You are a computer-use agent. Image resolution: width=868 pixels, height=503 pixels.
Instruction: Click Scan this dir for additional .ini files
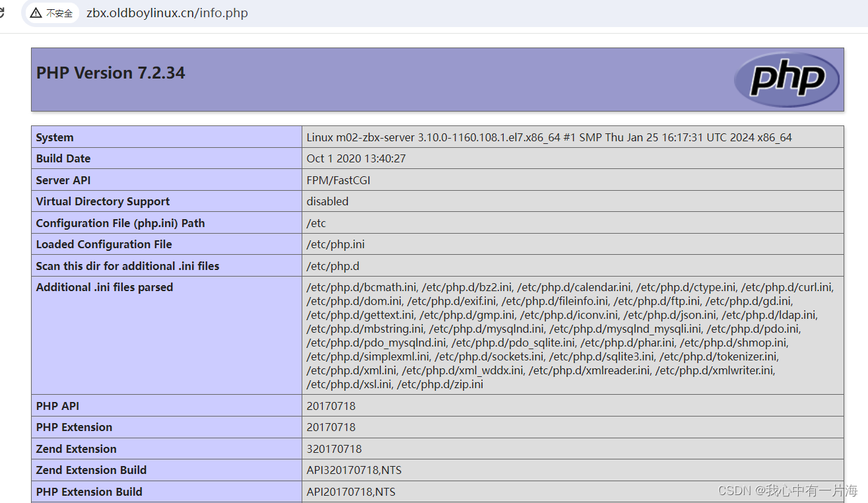(127, 266)
